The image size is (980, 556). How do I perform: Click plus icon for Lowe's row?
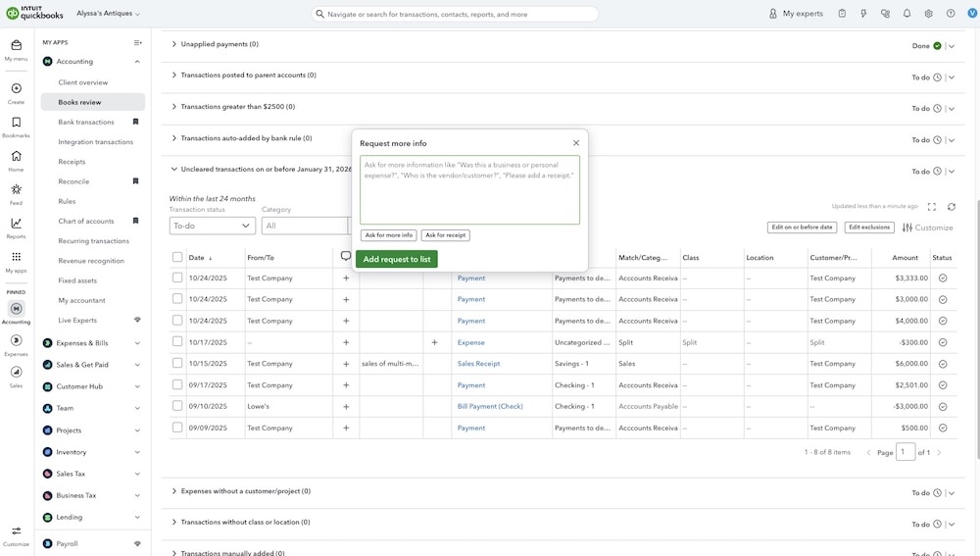346,407
